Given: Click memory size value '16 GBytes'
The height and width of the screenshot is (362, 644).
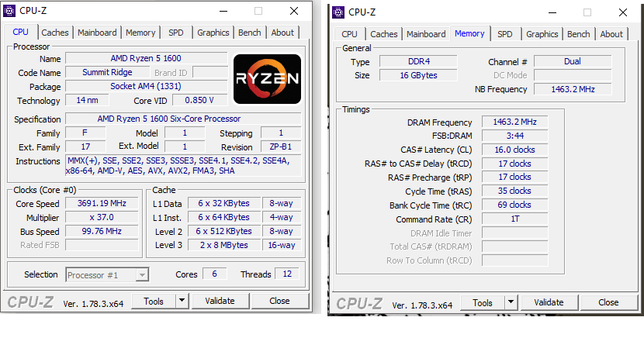Looking at the screenshot, I should (418, 75).
